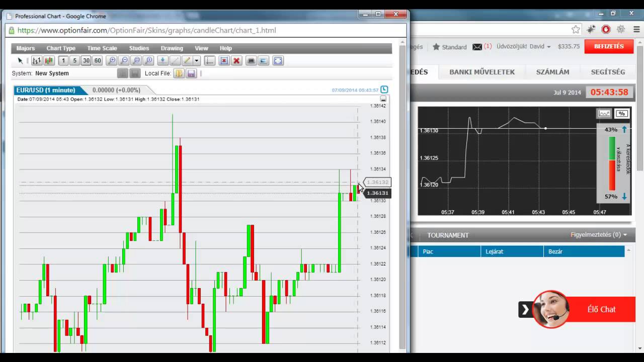The height and width of the screenshot is (362, 644).
Task: Click the chart window address bar
Action: 206,30
